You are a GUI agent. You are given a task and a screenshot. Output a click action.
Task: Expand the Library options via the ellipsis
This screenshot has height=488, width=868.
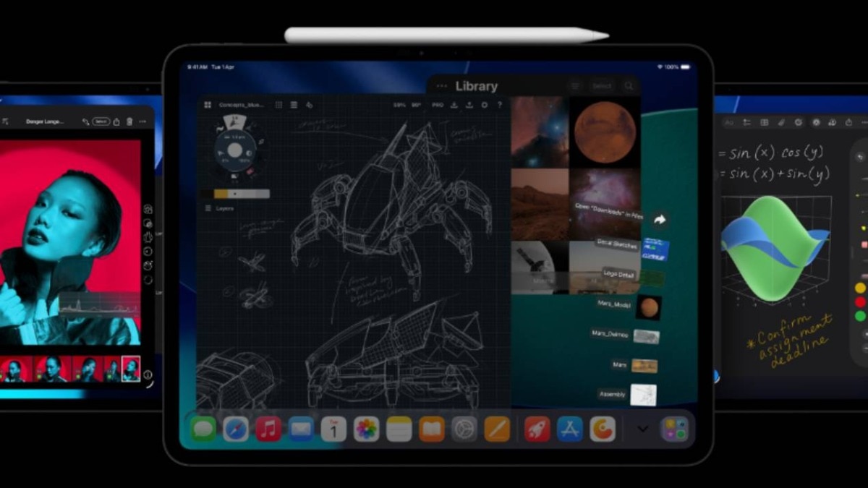[x=442, y=85]
